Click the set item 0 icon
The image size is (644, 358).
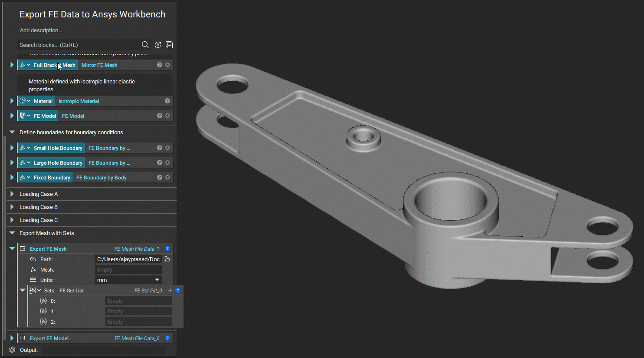point(43,301)
